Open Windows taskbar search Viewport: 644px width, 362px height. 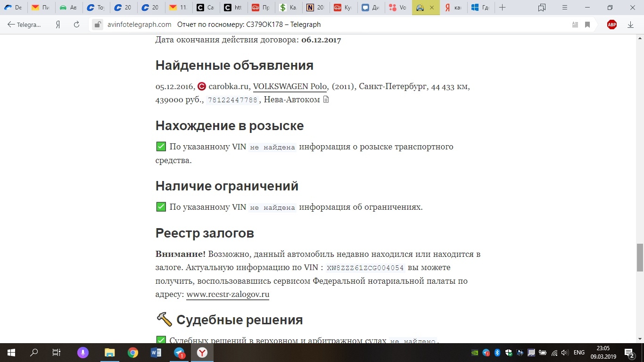[x=34, y=353]
